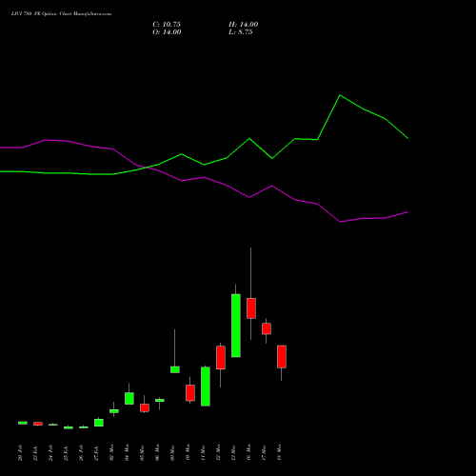The width and height of the screenshot is (476, 476).
Task: Click the '10 Mar' date label
Action: click(x=188, y=452)
